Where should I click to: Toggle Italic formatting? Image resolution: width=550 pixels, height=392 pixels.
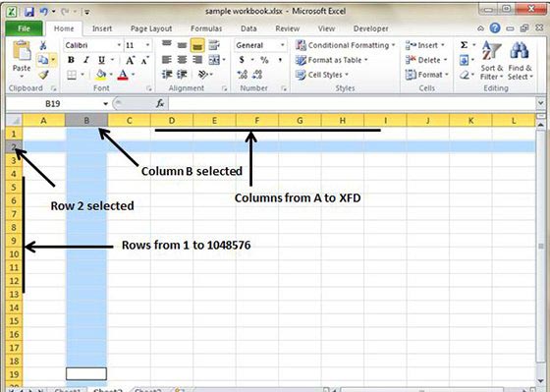86,60
